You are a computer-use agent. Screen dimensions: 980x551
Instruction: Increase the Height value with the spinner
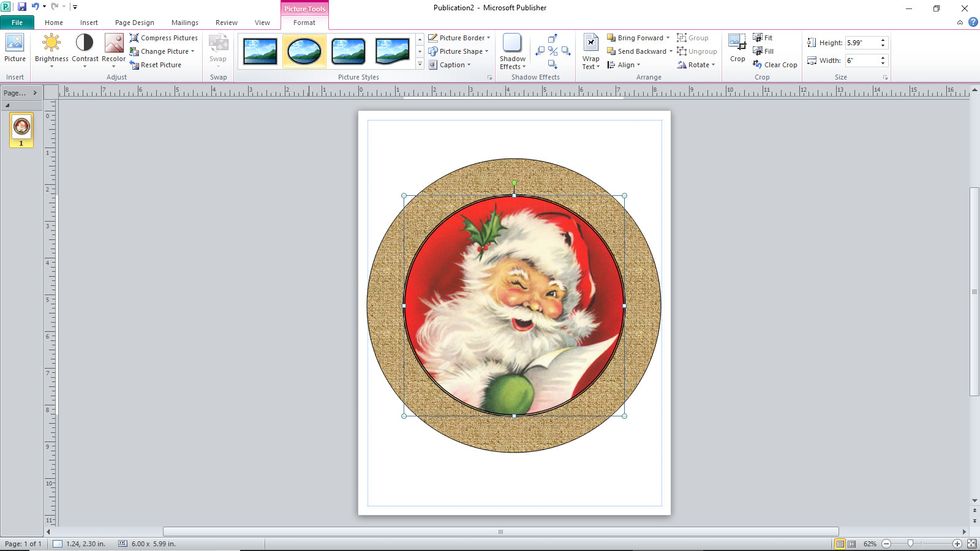click(883, 40)
